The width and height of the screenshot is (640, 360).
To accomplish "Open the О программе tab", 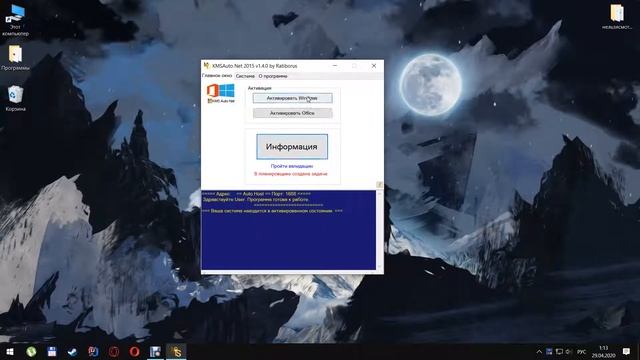I will click(273, 76).
